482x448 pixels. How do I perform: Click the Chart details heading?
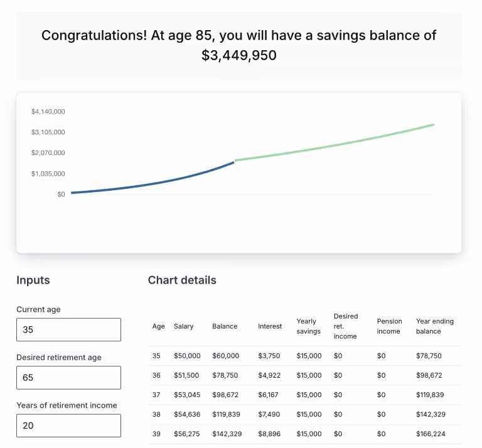click(182, 280)
